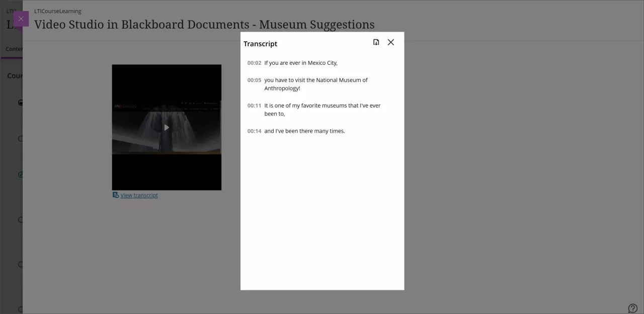Click timestamp 00:02 in the transcript
The height and width of the screenshot is (314, 644).
[254, 62]
